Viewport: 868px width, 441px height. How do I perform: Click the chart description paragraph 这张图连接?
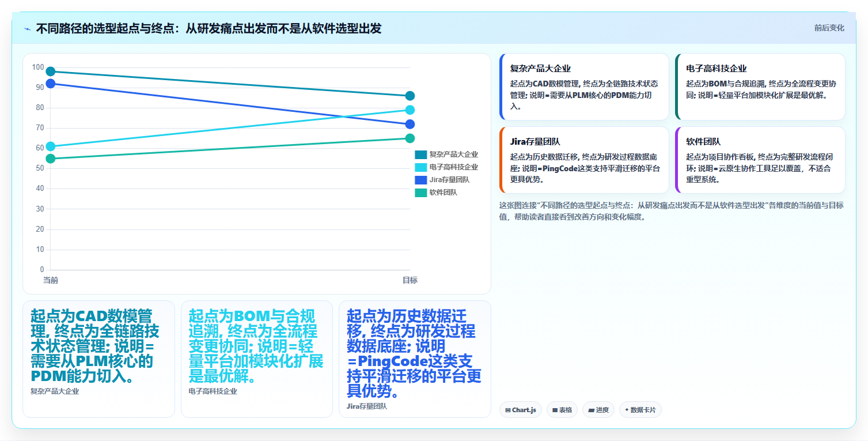click(x=672, y=211)
